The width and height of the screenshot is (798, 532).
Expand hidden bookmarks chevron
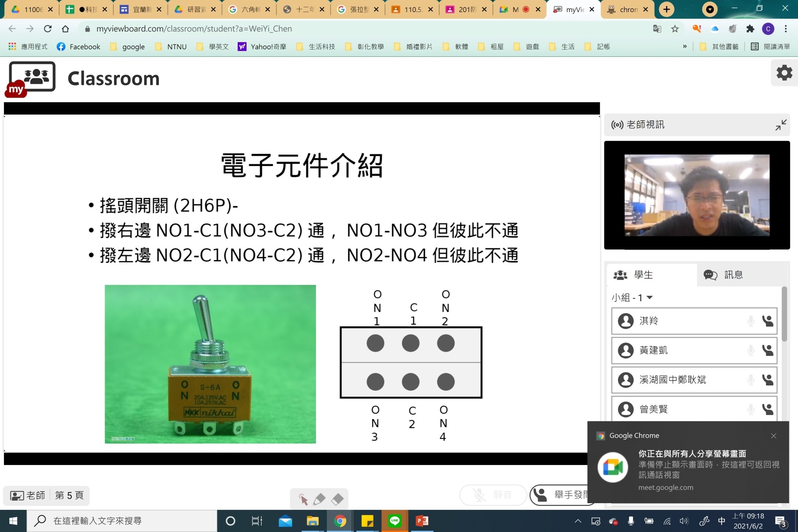[x=685, y=46]
